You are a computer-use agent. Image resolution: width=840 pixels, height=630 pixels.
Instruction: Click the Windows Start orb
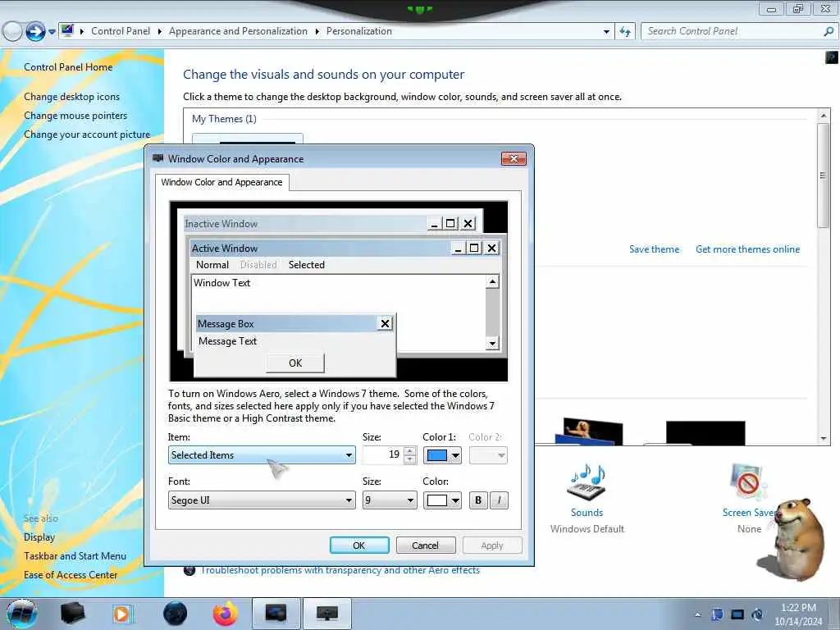21,614
